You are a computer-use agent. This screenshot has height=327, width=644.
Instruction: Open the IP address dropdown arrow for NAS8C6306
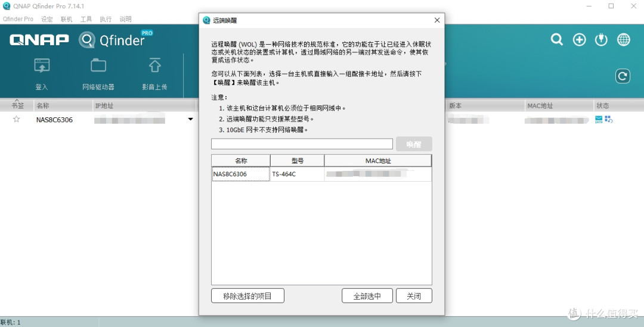click(x=191, y=119)
